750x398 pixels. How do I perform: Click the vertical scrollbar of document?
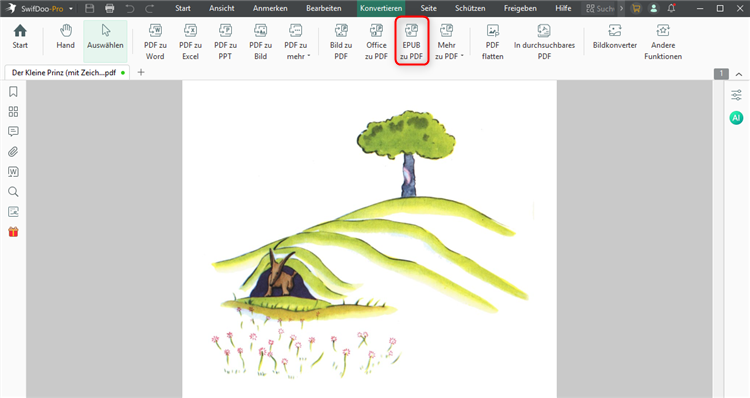[x=717, y=239]
